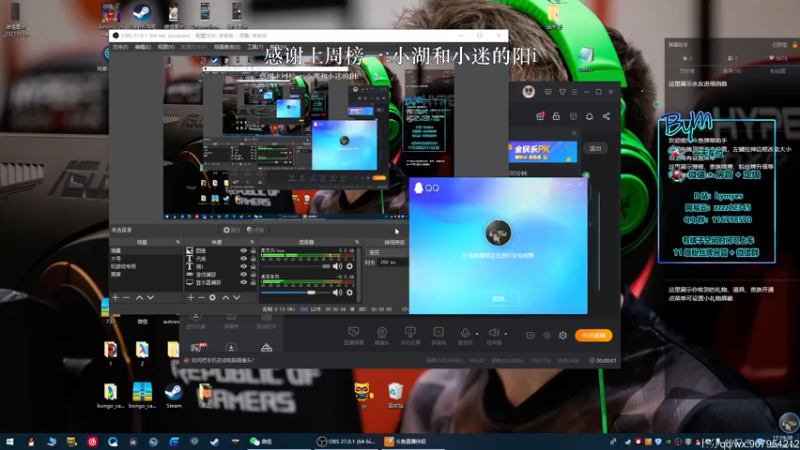
Task: Open the 渐变 transition dropdown in OBS
Action: pos(387,252)
